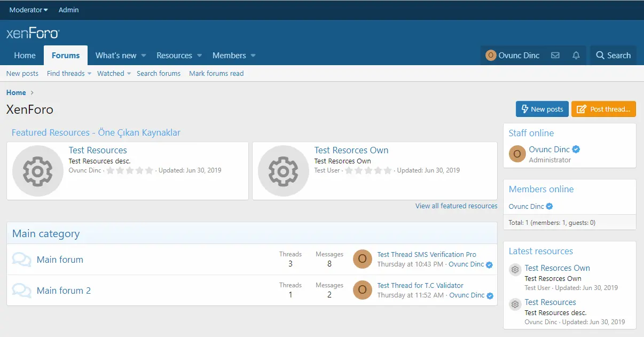Viewport: 644px width, 337px height.
Task: Click the Admin link in top bar
Action: point(68,10)
